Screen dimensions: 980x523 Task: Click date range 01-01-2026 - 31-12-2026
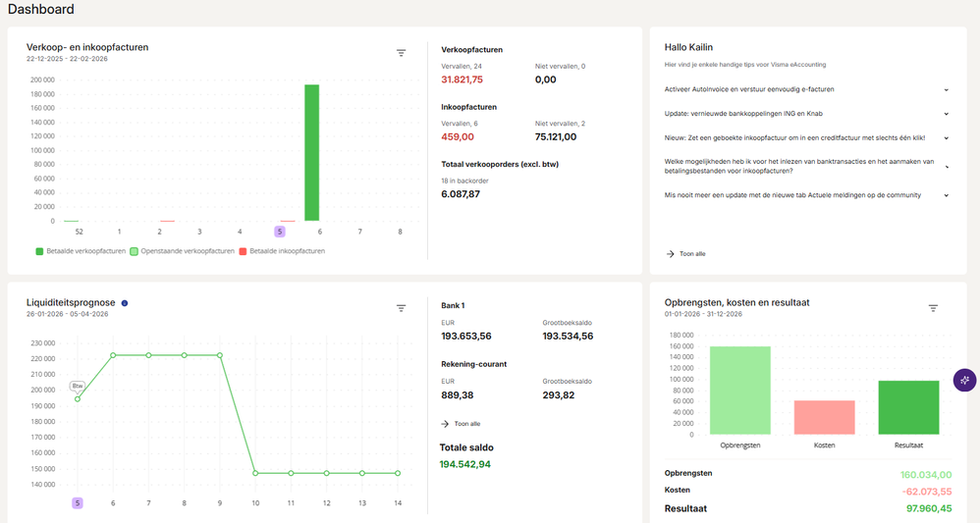[x=703, y=314]
